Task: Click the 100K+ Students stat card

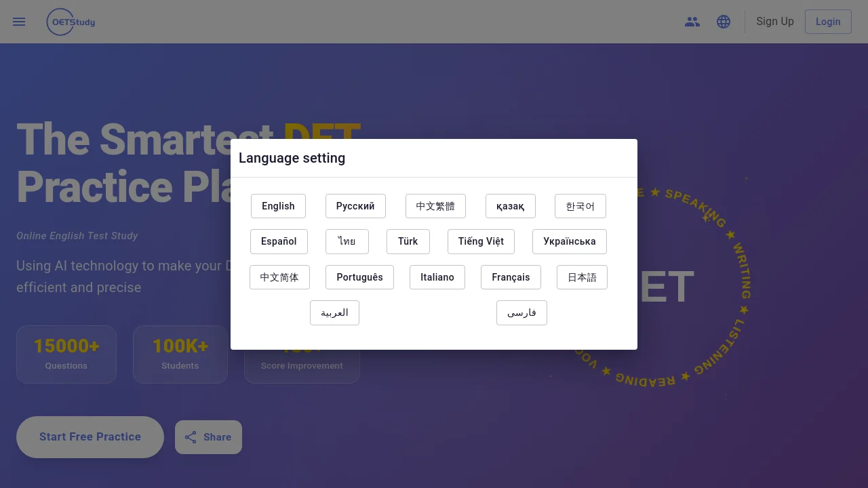Action: tap(180, 354)
